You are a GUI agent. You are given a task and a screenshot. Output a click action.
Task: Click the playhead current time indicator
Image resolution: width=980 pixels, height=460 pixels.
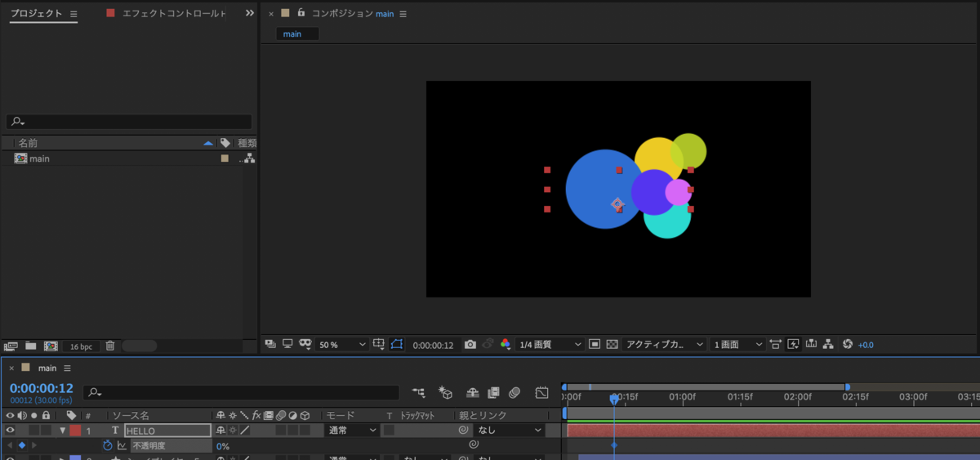[x=615, y=398]
